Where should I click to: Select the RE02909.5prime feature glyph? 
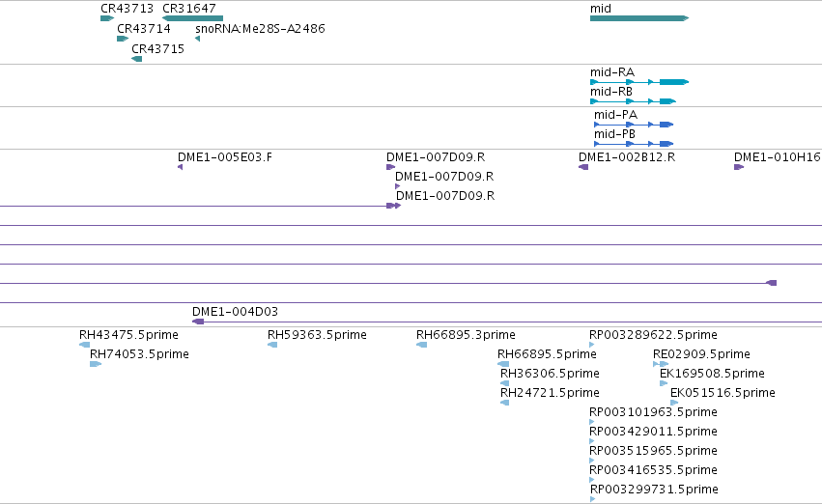pyautogui.click(x=661, y=364)
